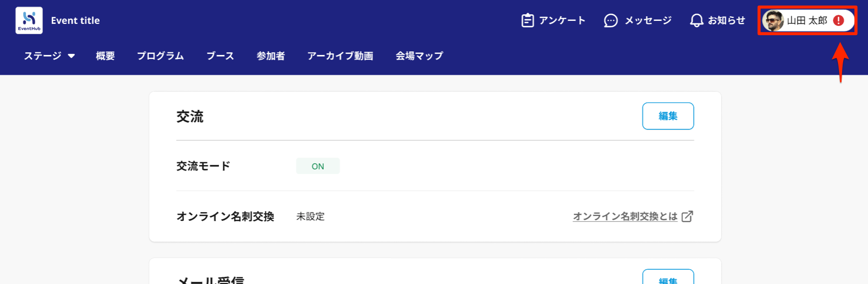The height and width of the screenshot is (284, 868).
Task: Click the external link icon beside オンライン名刺交換とは
Action: click(687, 216)
